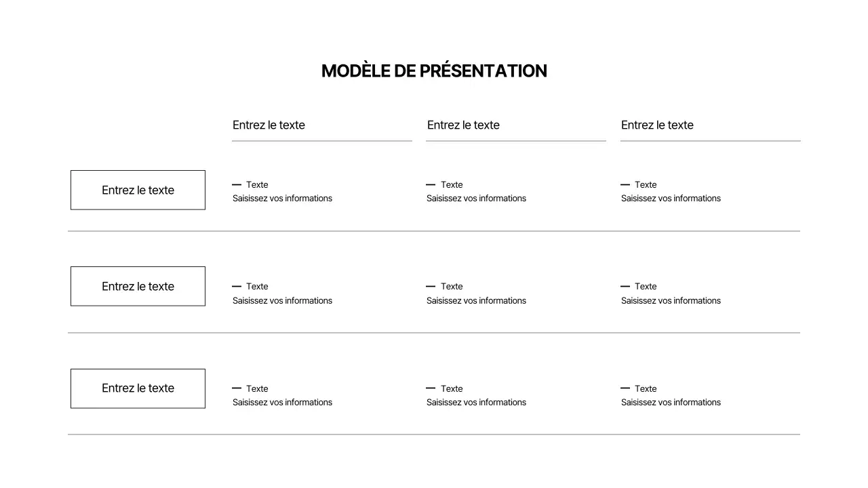Select the first column header Entrez le texte
Screen dimensions: 868x488
point(269,125)
